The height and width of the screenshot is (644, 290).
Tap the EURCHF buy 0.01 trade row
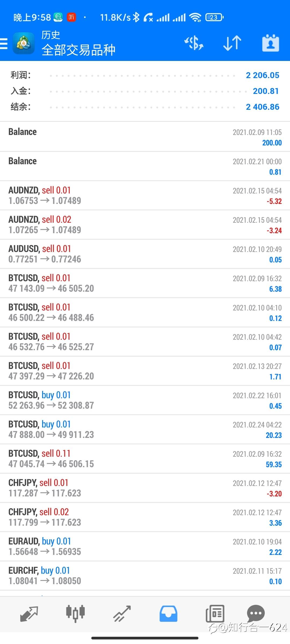coord(145,576)
